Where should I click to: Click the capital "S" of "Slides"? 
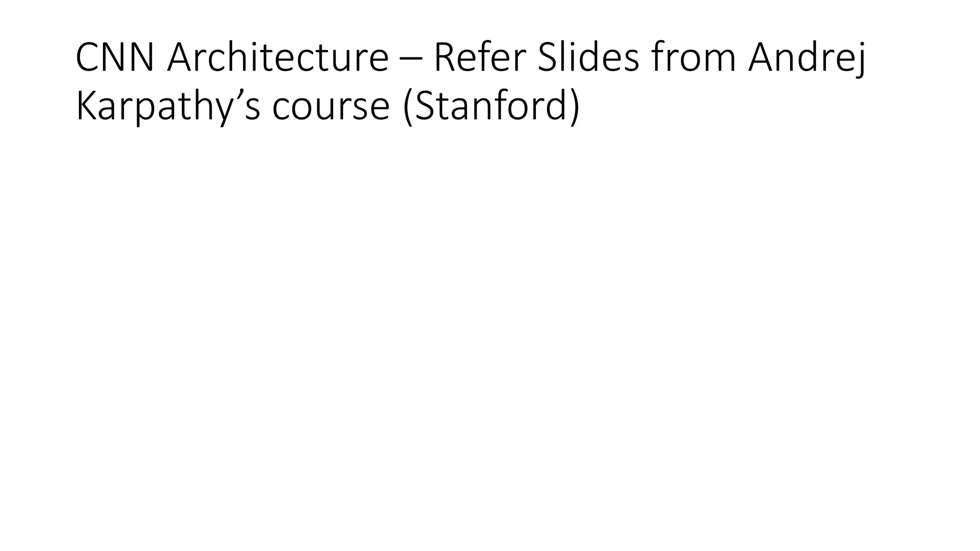tap(547, 58)
